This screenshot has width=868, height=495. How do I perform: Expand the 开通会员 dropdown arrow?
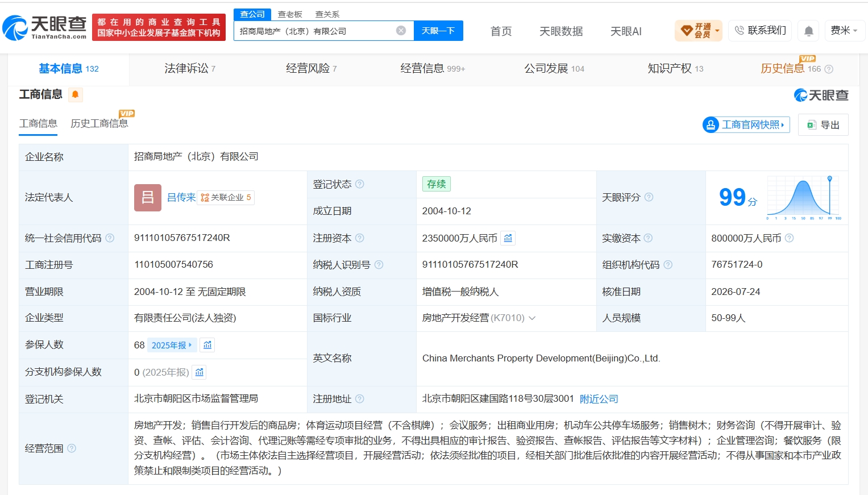(x=717, y=31)
